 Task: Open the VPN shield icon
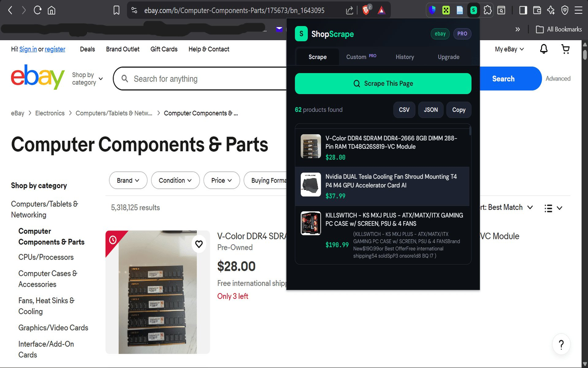click(565, 10)
